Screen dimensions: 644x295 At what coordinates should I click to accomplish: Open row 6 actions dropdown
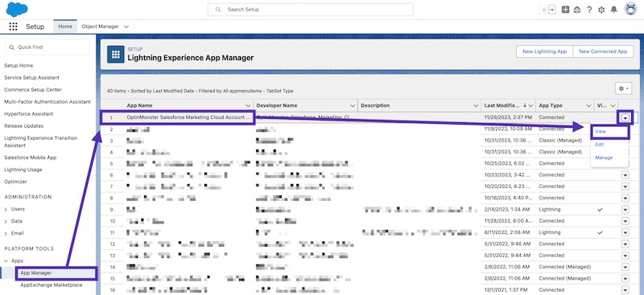(x=625, y=174)
